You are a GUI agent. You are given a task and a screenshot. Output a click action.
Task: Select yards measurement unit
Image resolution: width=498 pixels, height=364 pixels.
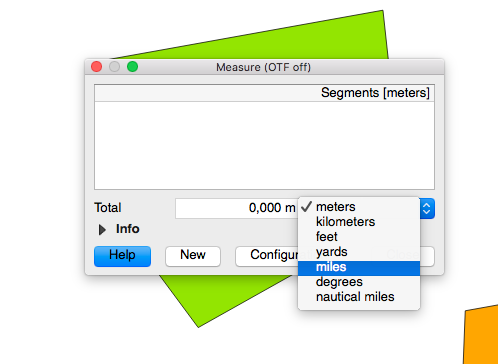pyautogui.click(x=359, y=252)
